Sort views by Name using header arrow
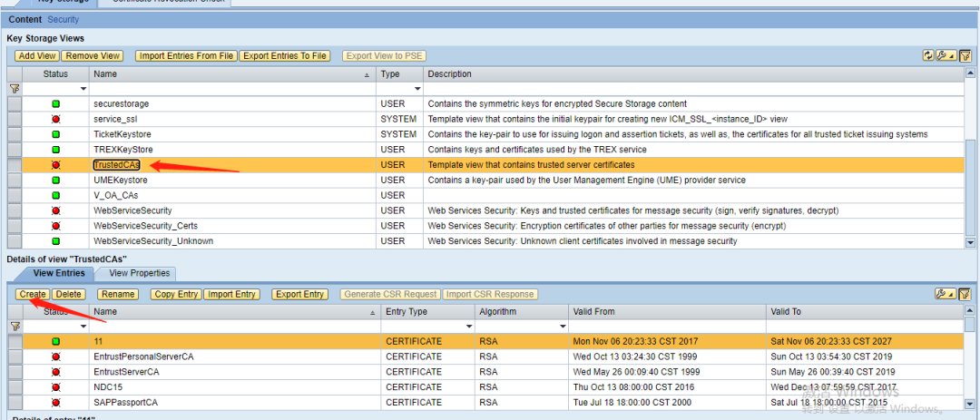The width and height of the screenshot is (980, 420). point(367,74)
